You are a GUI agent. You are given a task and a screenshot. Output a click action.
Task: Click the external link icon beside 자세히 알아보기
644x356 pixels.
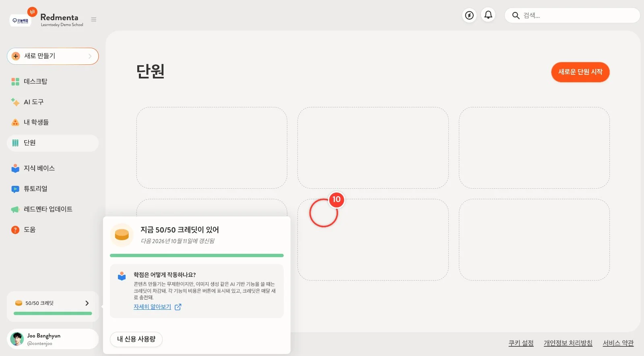coord(178,307)
